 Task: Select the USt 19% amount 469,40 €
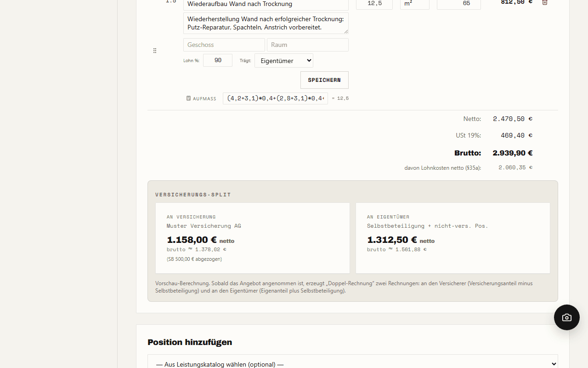coord(517,135)
